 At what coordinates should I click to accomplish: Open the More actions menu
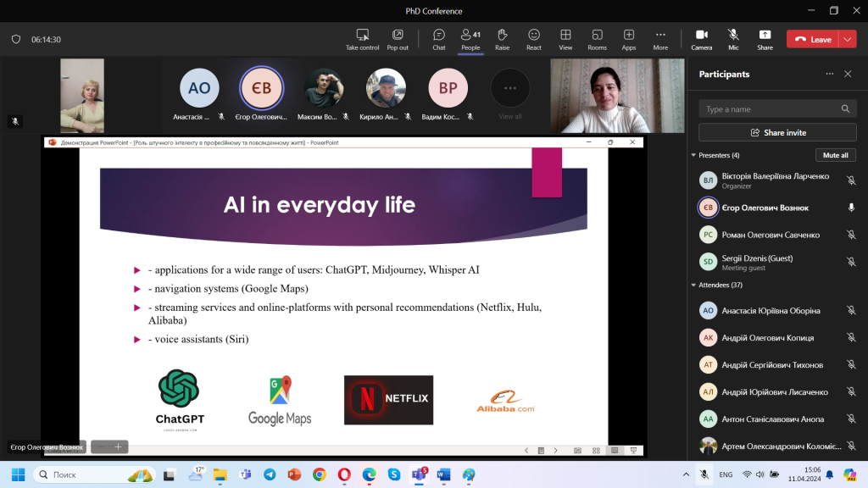(x=660, y=38)
